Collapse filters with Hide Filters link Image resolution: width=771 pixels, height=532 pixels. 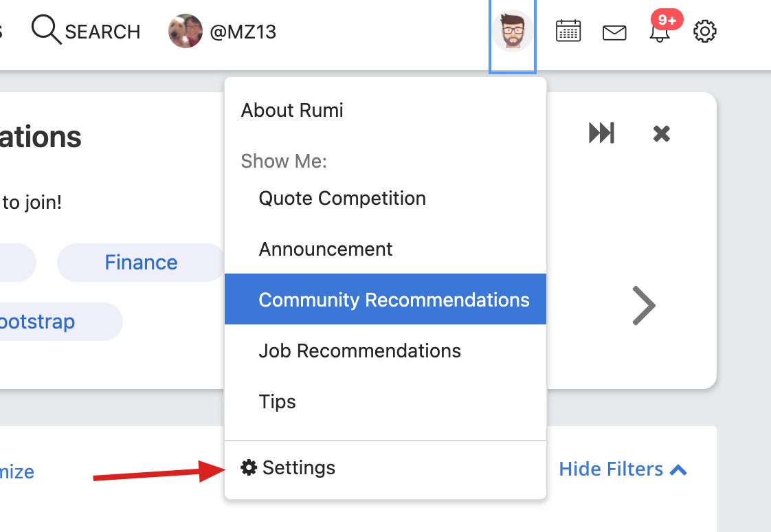623,469
